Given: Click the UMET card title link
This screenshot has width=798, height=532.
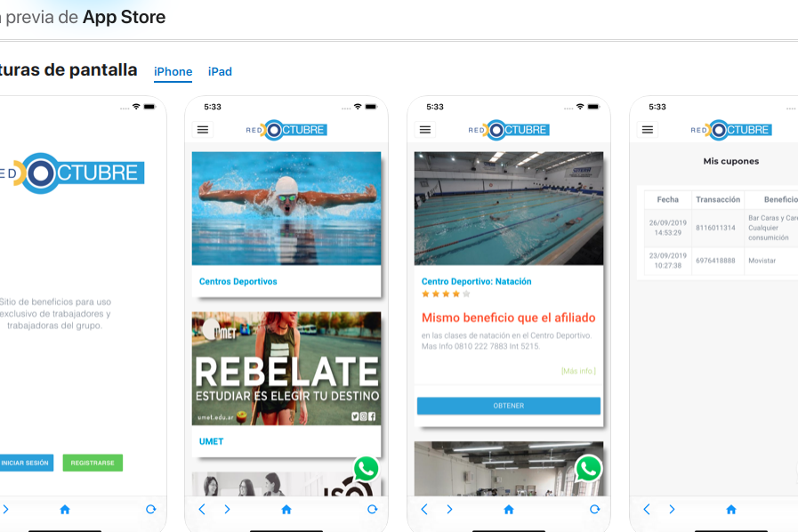Looking at the screenshot, I should point(212,441).
